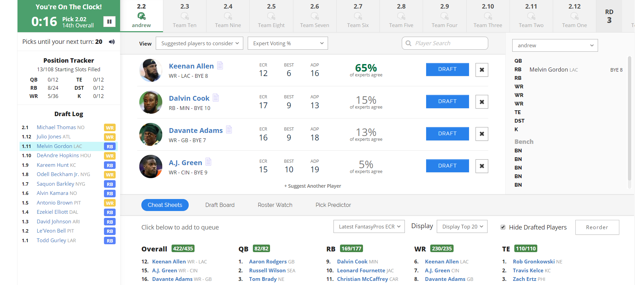Open the Display Top 20 dropdown
Viewport: 644px width, 285px height.
462,227
